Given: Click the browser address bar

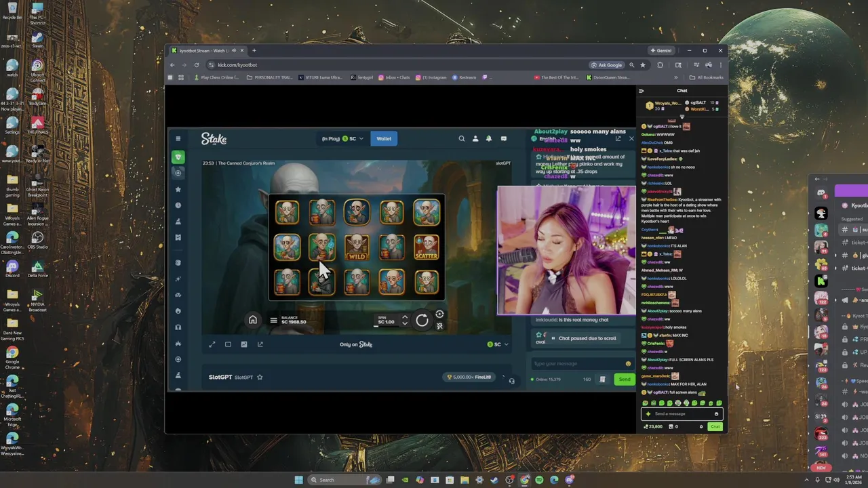Looking at the screenshot, I should 393,65.
